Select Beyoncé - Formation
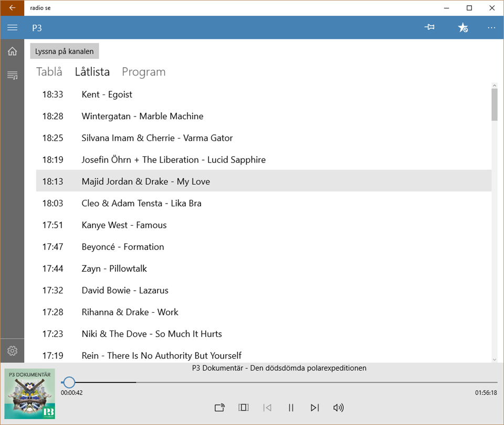 [264, 247]
